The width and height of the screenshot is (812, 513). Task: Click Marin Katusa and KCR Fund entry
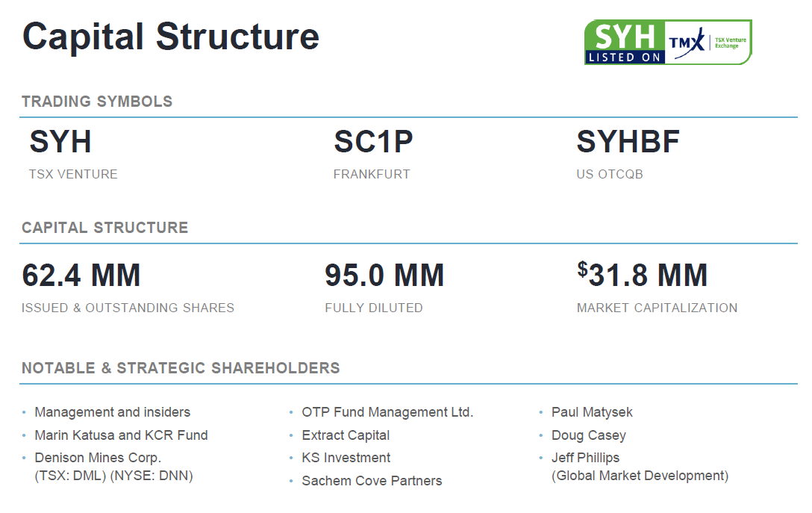tap(121, 435)
